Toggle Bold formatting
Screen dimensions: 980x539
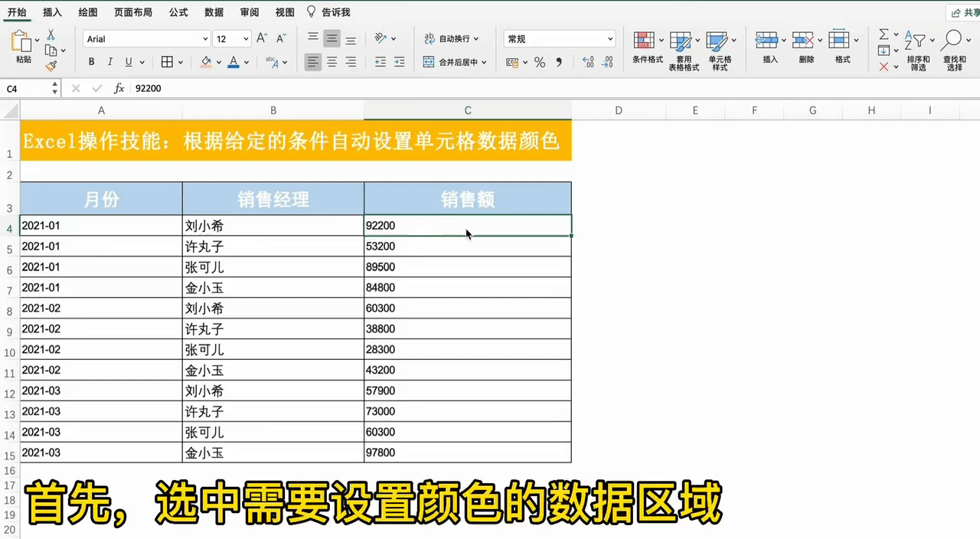(91, 62)
